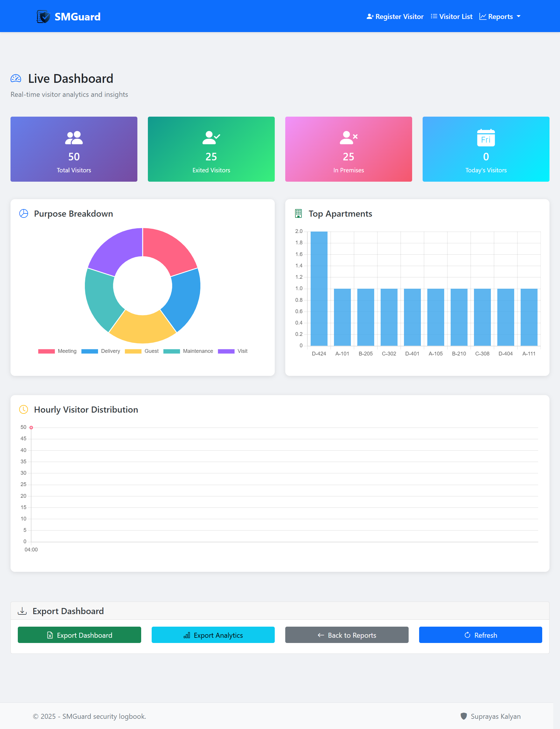The height and width of the screenshot is (729, 560).
Task: Click the Export Analytics button
Action: [x=213, y=635]
